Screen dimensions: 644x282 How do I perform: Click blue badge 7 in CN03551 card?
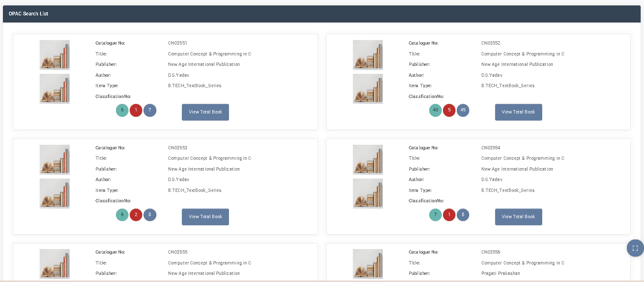click(x=150, y=110)
